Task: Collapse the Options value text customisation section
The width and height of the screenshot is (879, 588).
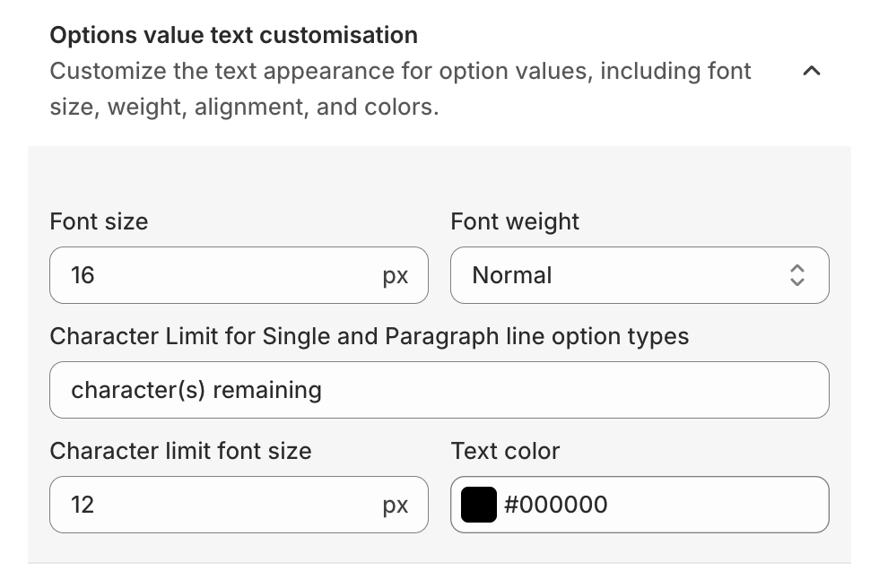Action: pos(811,71)
